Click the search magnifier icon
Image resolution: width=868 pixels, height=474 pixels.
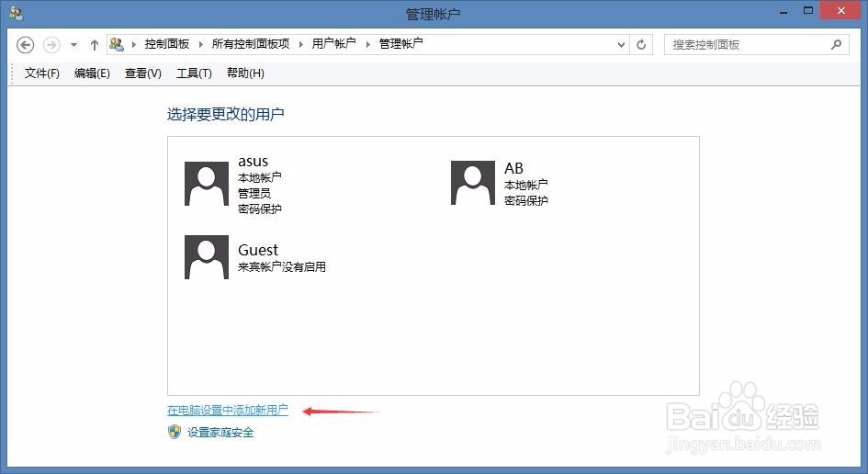[x=836, y=44]
